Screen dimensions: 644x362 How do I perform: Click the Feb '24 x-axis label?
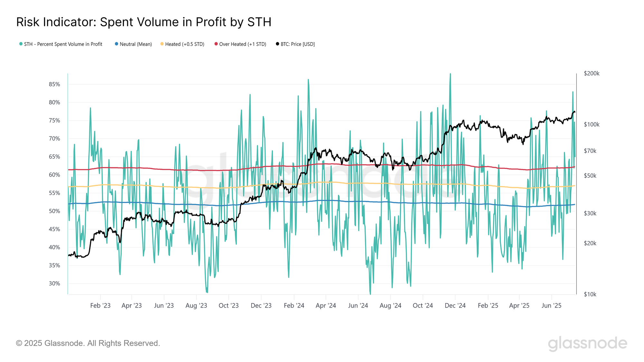point(294,306)
